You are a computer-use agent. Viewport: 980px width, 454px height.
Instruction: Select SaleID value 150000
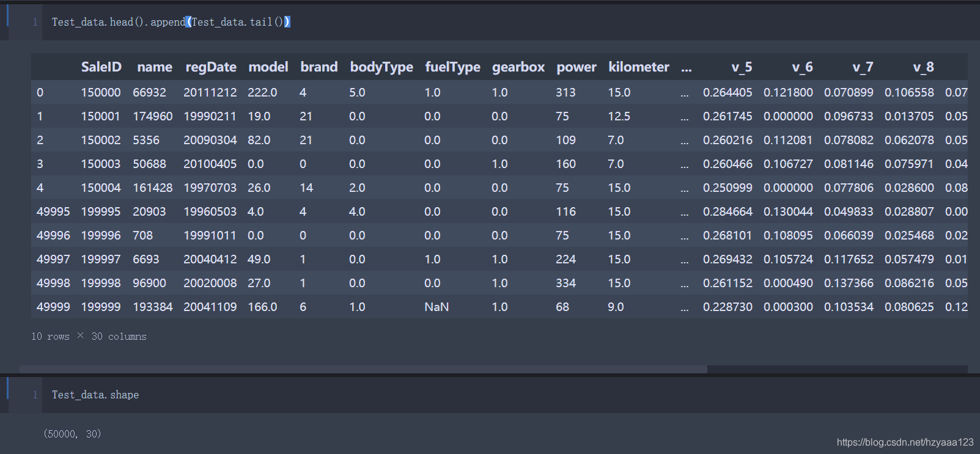(x=101, y=92)
